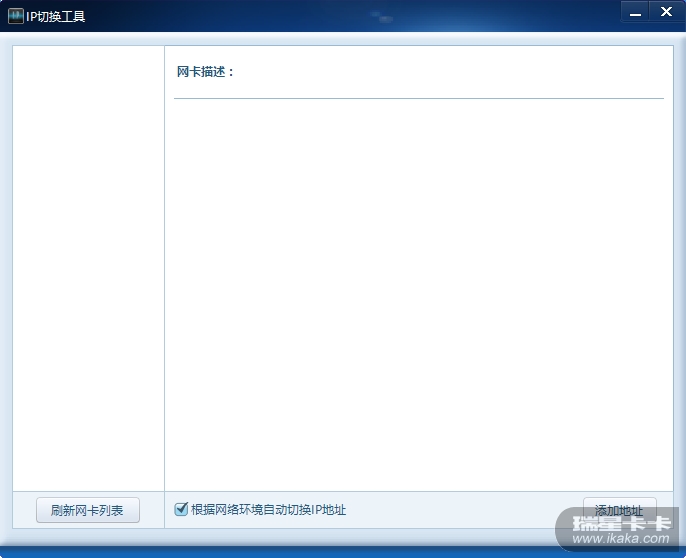Uncheck 根据网络环境自动切换IP地址 checkbox
686x558 pixels.
181,509
